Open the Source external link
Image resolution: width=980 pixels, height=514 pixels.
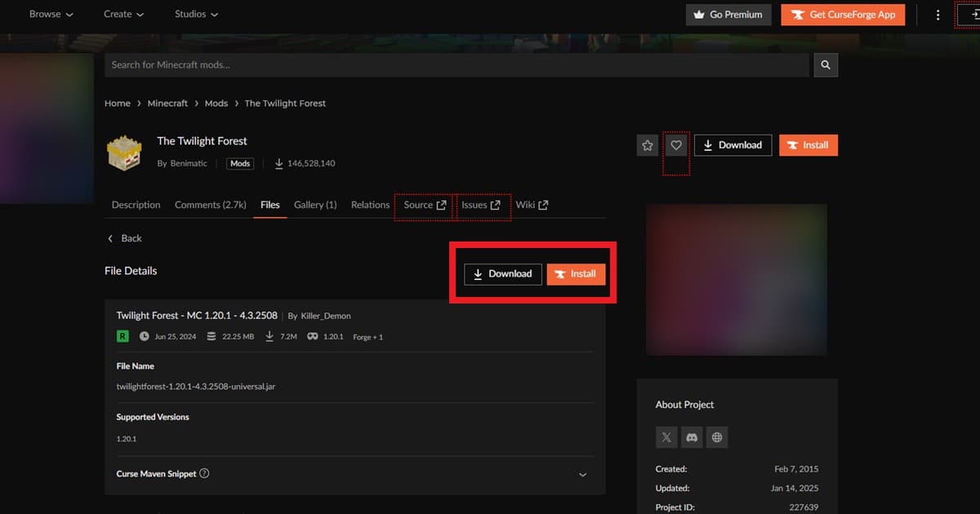point(425,205)
